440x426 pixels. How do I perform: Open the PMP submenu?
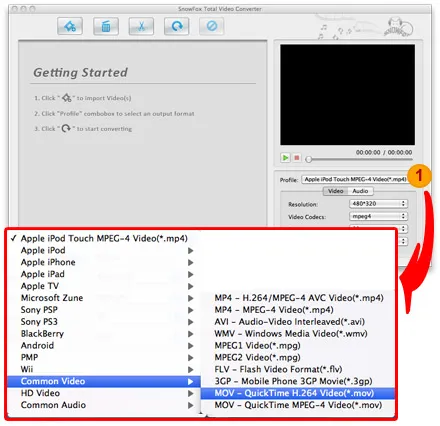click(103, 358)
